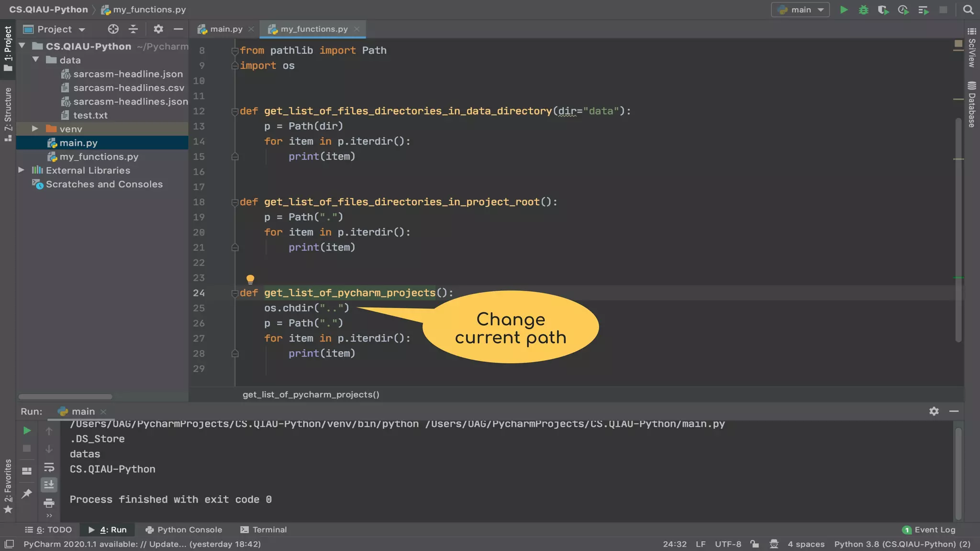
Task: Expand more Run panel actions chevron
Action: 49,516
